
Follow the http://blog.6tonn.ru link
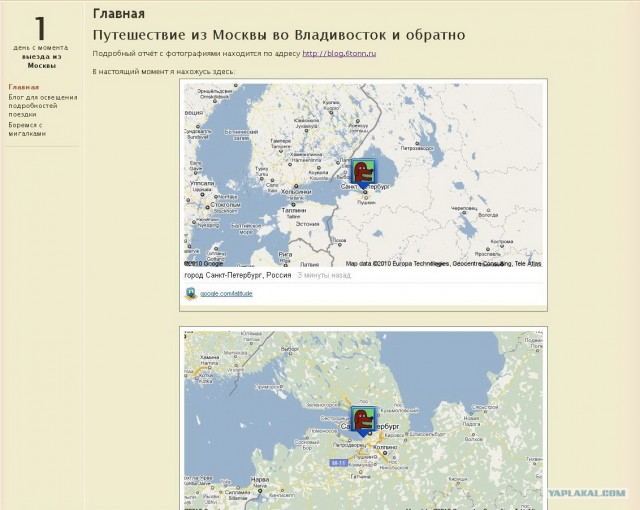339,53
